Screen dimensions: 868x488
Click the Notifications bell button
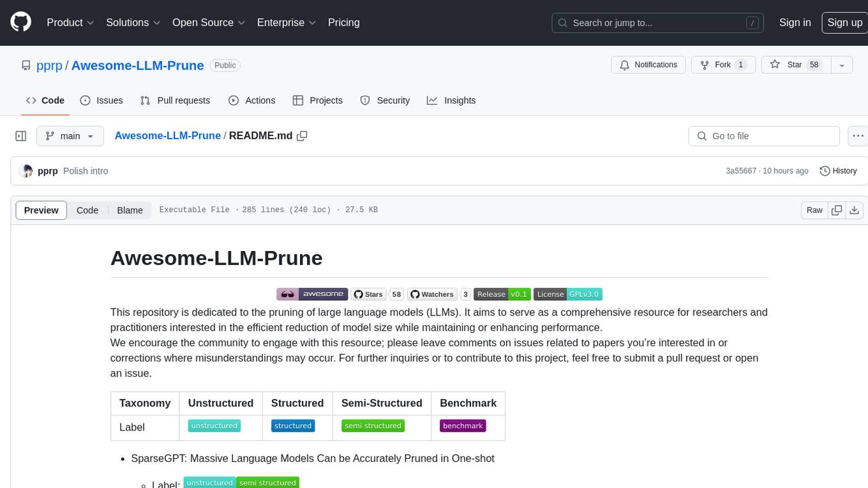(x=648, y=65)
